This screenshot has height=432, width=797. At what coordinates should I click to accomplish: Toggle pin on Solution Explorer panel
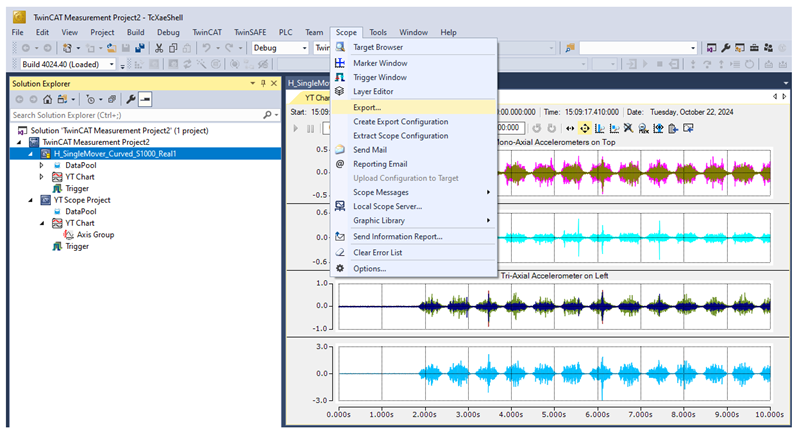[x=262, y=83]
